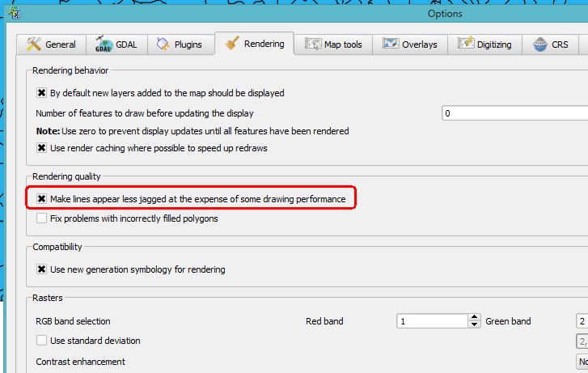Click the number of features input field
Image resolution: width=588 pixels, height=373 pixels.
[x=515, y=113]
